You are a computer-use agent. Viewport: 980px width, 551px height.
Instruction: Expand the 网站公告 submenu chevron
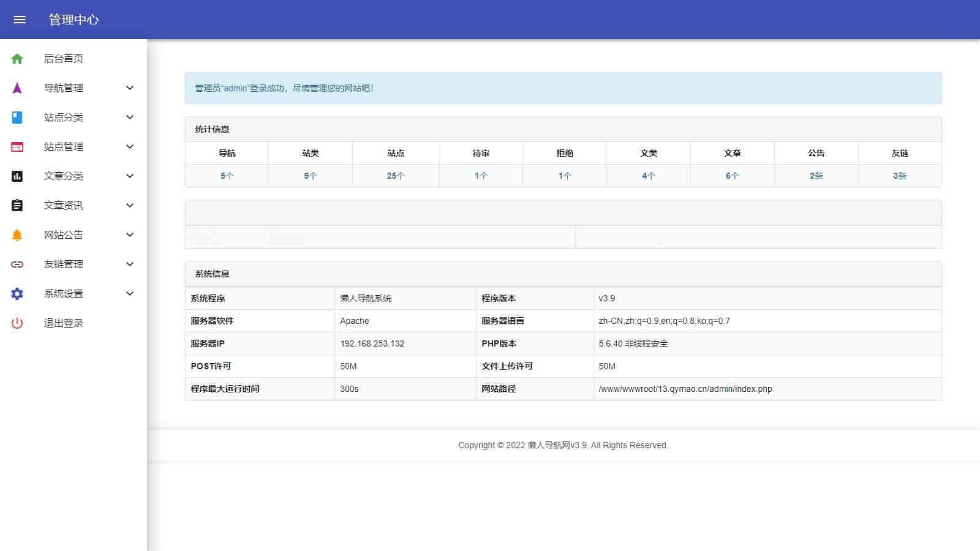click(130, 235)
